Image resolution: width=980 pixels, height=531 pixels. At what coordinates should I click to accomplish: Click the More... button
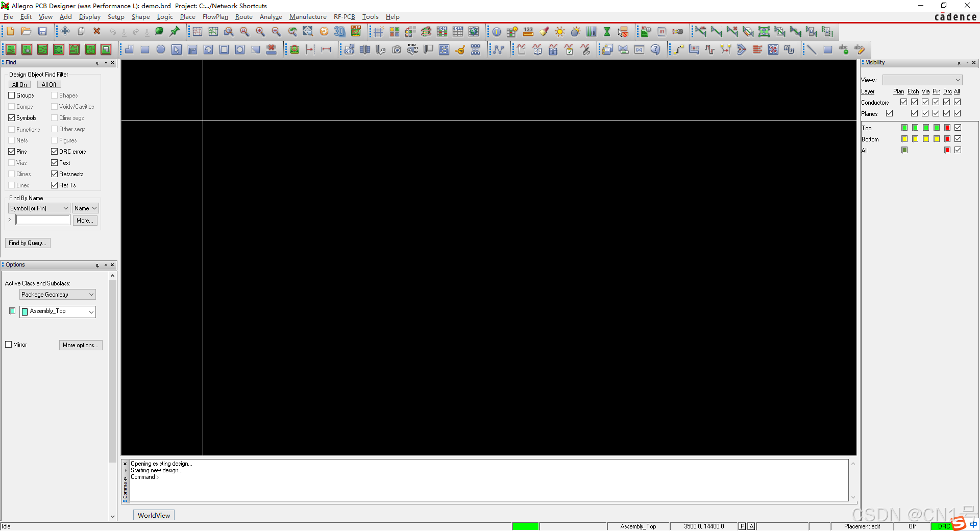pos(85,221)
